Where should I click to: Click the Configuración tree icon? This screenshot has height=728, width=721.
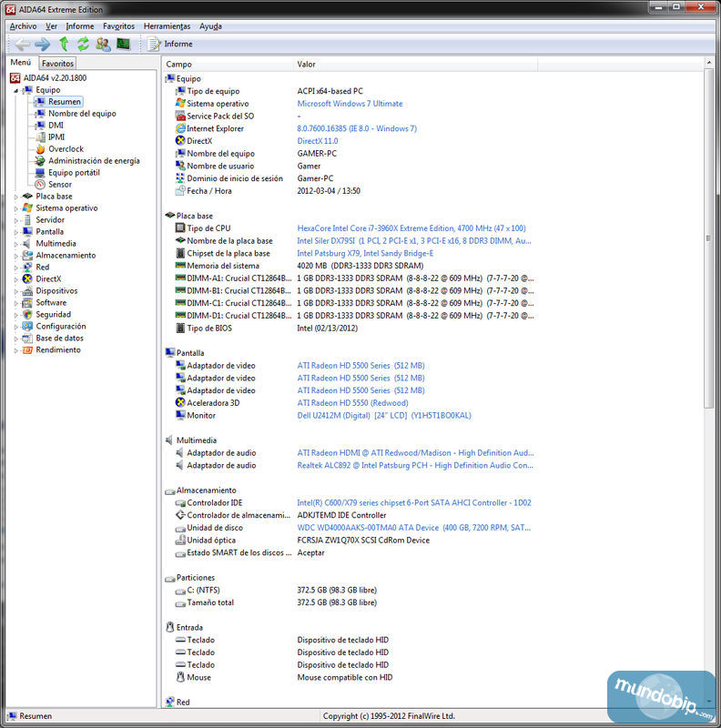pyautogui.click(x=28, y=327)
